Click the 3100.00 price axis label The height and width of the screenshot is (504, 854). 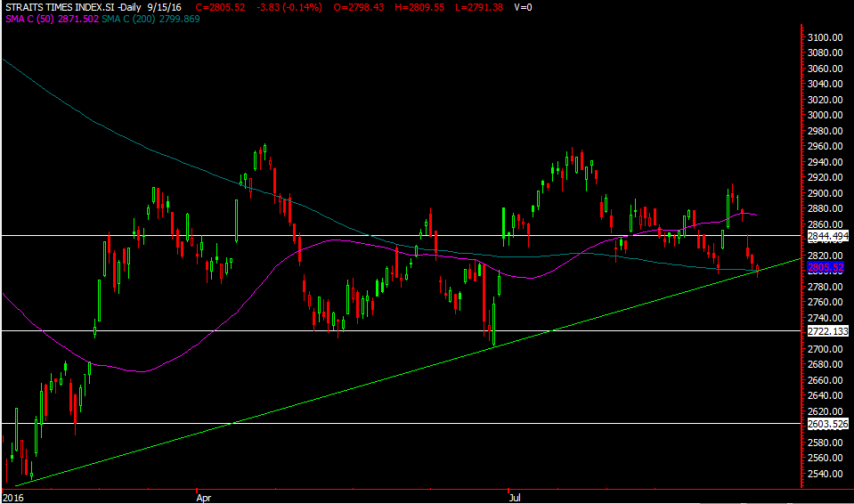tap(826, 37)
